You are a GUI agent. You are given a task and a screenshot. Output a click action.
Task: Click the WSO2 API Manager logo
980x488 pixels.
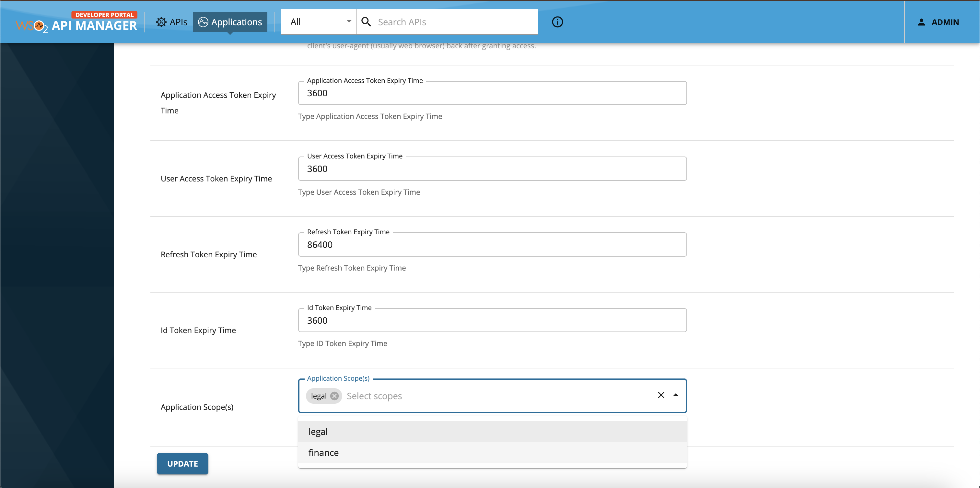coord(76,26)
